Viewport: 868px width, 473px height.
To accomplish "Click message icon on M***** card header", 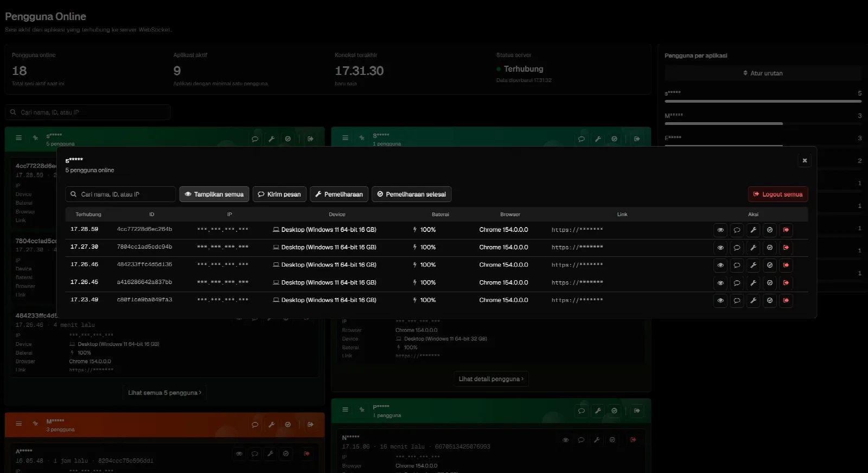I will click(x=255, y=425).
